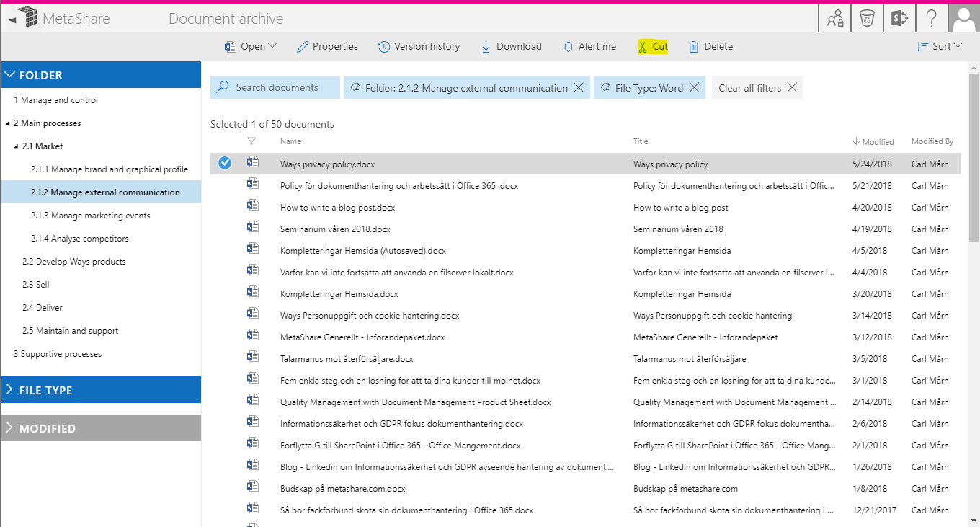The image size is (980, 527).
Task: Open the user profile avatar
Action: point(963,18)
